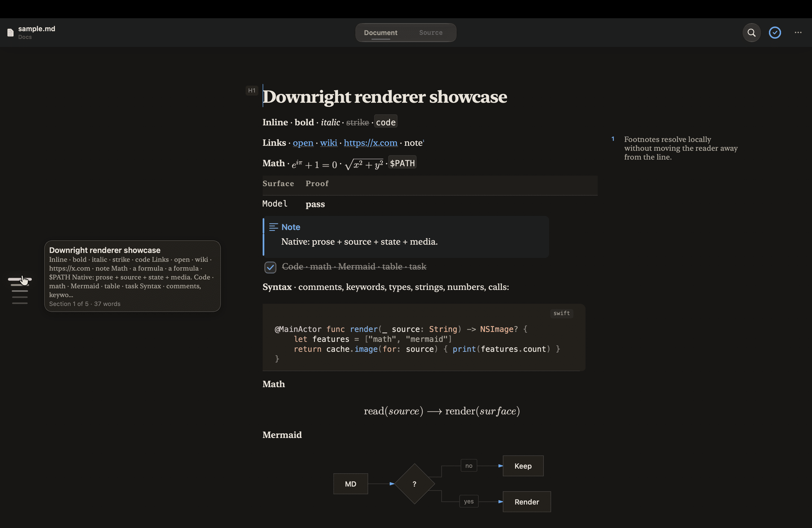This screenshot has height=528, width=812.
Task: Click the blue checkmark status icon
Action: click(775, 33)
